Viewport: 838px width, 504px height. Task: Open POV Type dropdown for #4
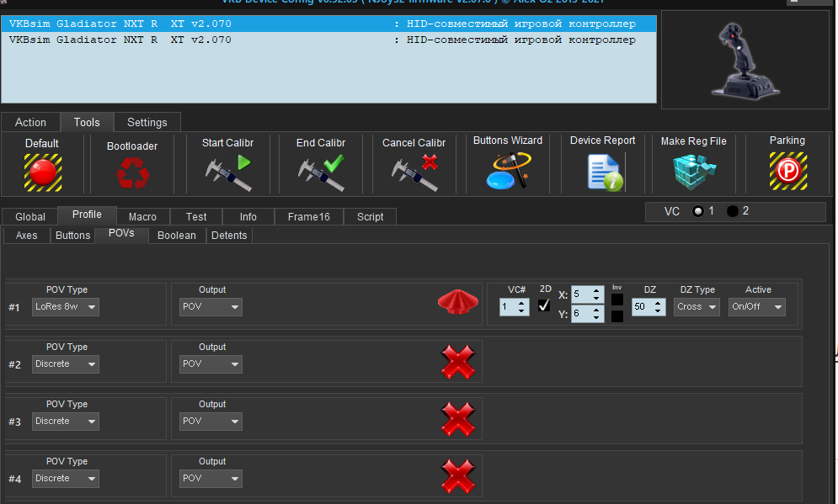[65, 479]
